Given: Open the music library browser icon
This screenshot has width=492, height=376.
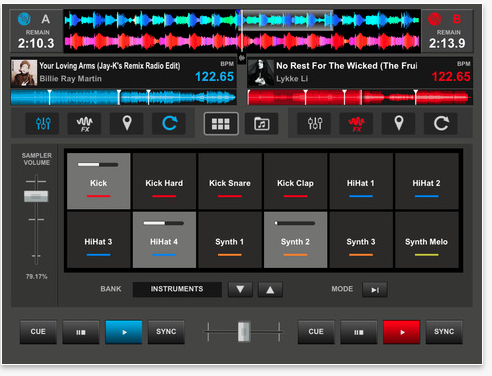Looking at the screenshot, I should (x=262, y=124).
